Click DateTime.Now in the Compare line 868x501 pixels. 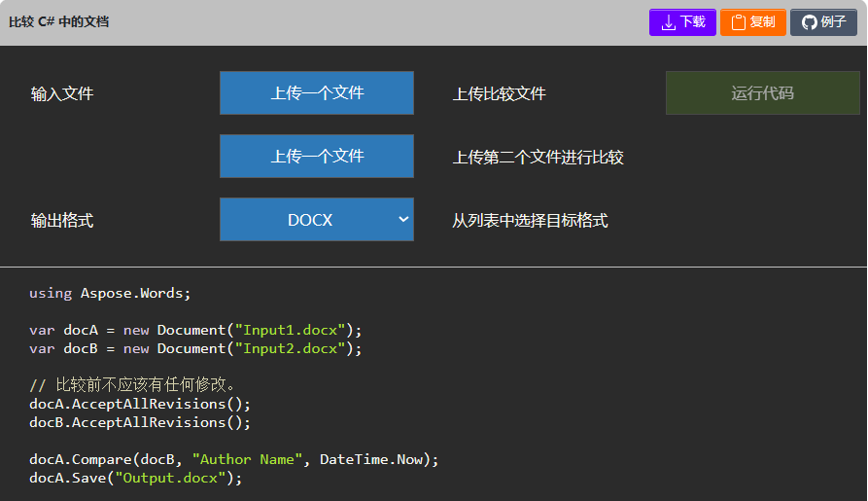pyautogui.click(x=371, y=459)
